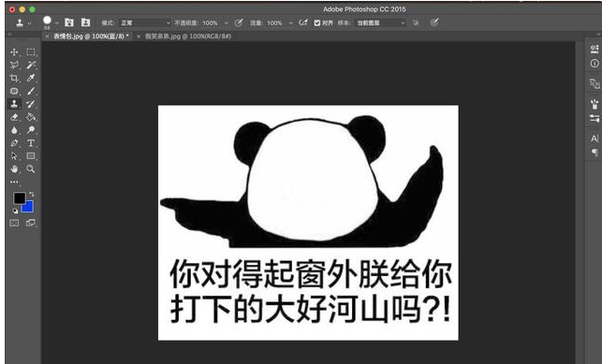
Task: Select the Zoom magnifier tool
Action: click(31, 168)
